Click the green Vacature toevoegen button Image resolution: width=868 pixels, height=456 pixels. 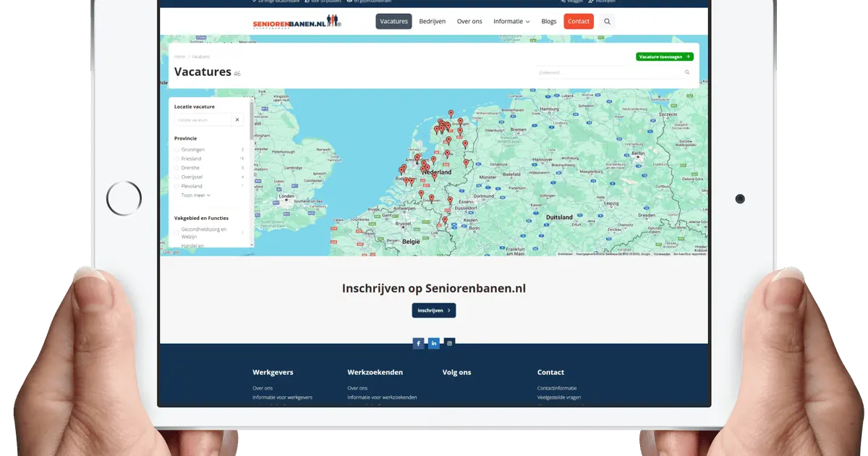pos(665,56)
